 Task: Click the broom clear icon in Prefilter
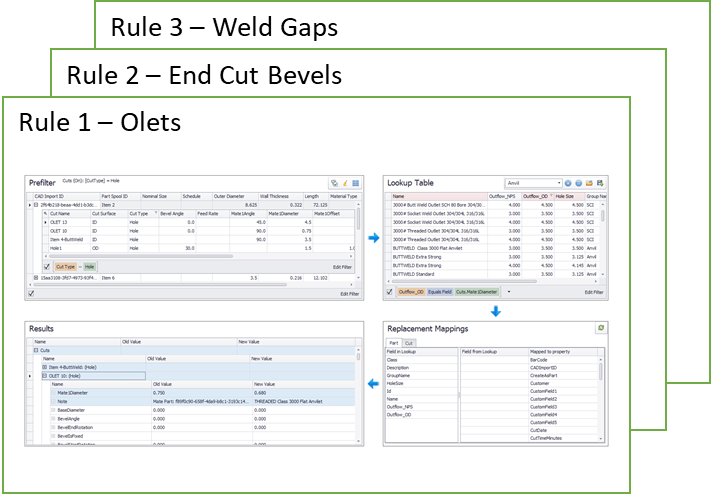coord(345,183)
